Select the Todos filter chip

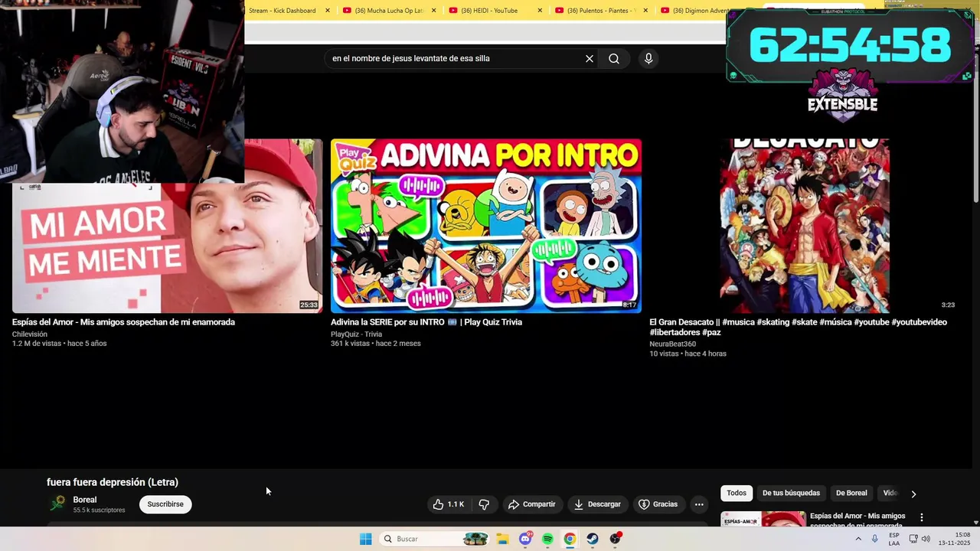point(736,493)
